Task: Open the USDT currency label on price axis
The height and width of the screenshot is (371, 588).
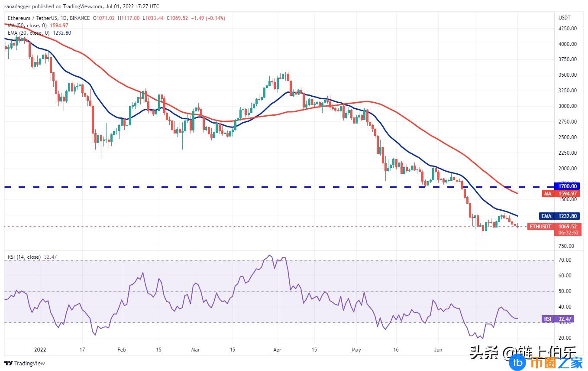Action: point(565,18)
